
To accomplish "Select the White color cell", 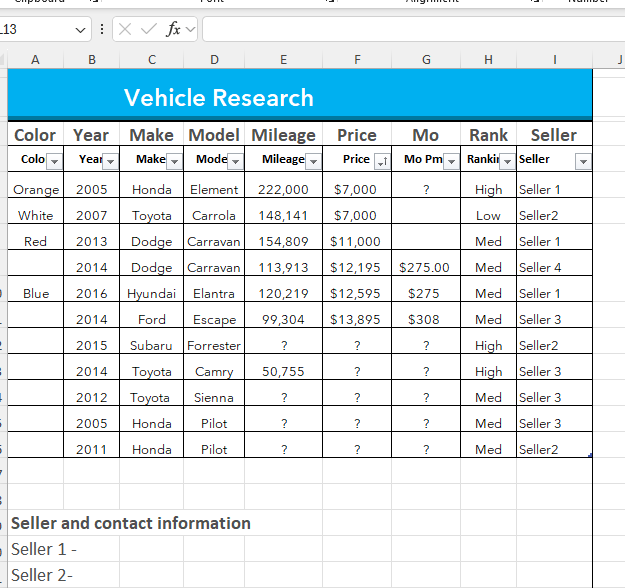I will [35, 211].
